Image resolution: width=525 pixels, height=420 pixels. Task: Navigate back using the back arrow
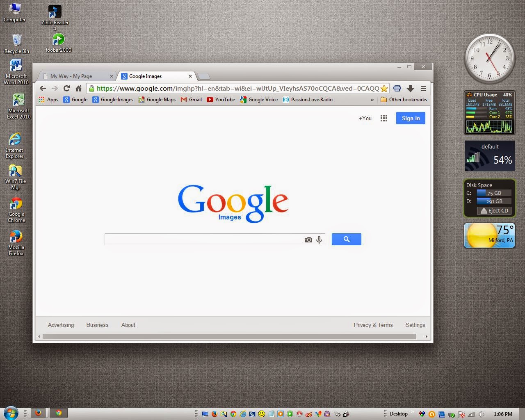(x=43, y=88)
